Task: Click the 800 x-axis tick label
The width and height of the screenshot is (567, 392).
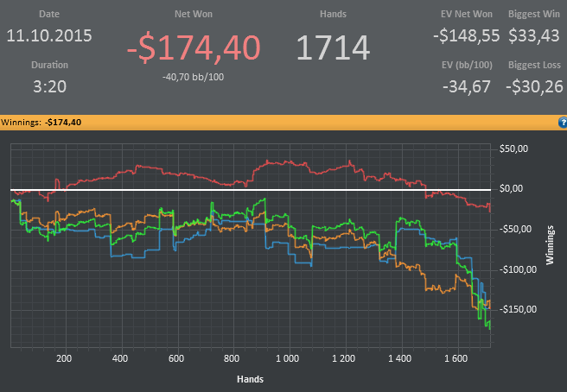Action: [x=232, y=358]
